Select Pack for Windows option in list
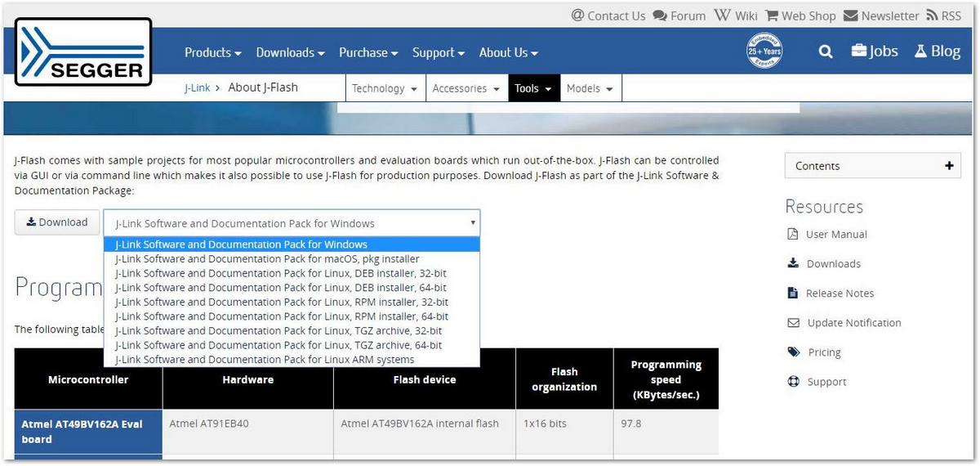The height and width of the screenshot is (466, 980). [292, 244]
